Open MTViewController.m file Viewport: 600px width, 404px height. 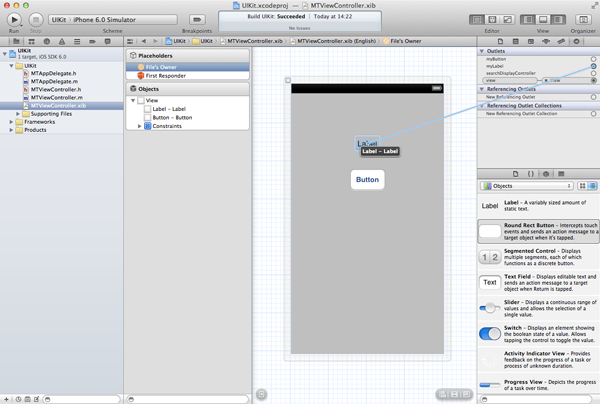[x=56, y=98]
